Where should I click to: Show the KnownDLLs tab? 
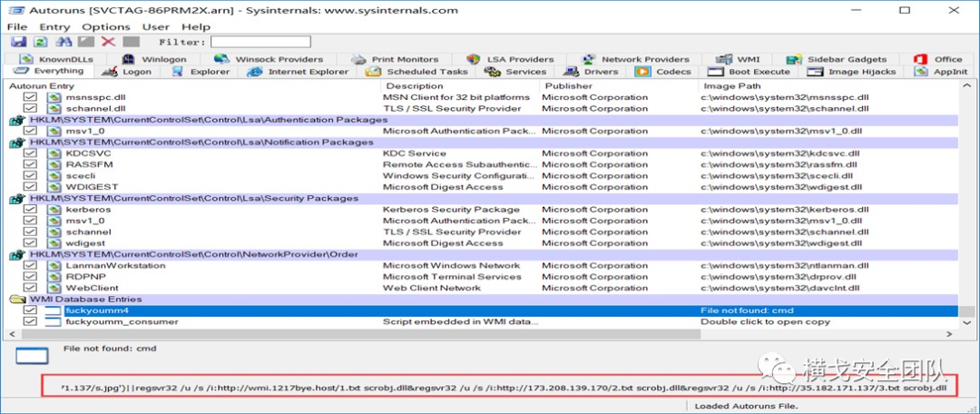click(x=57, y=59)
